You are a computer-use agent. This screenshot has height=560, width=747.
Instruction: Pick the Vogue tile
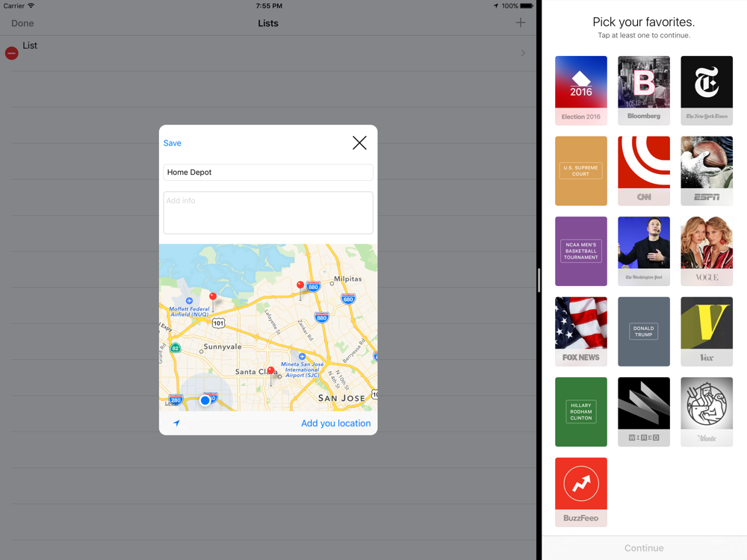[707, 252]
